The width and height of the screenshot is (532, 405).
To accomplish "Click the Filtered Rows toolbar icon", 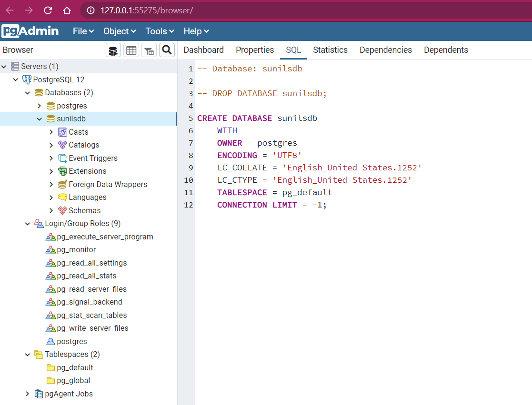I will 149,50.
